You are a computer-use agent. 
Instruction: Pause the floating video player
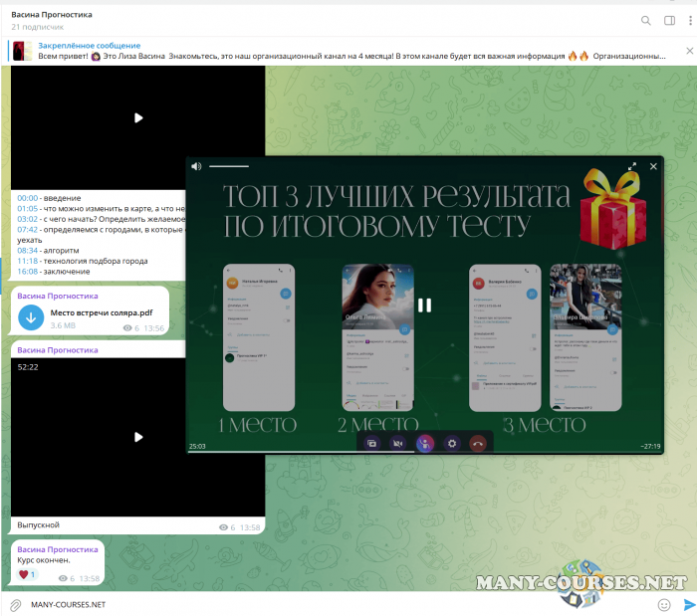pos(424,306)
